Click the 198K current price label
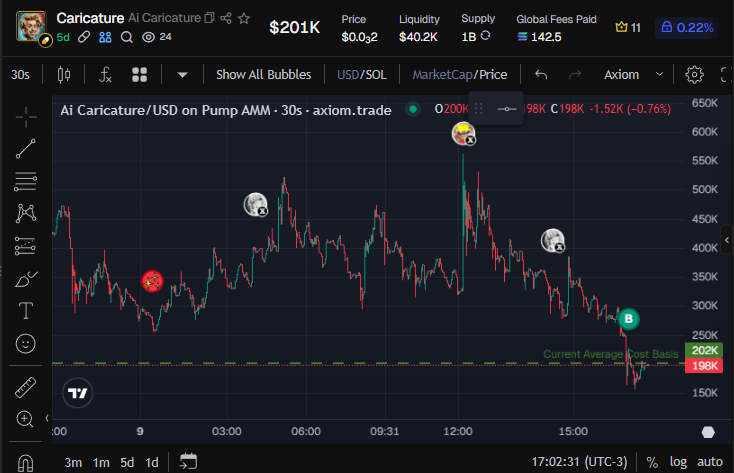 [704, 366]
